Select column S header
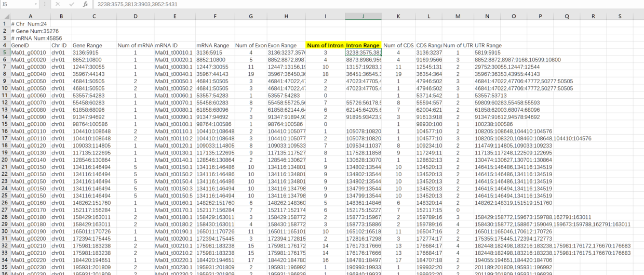The image size is (644, 275). pos(620,16)
